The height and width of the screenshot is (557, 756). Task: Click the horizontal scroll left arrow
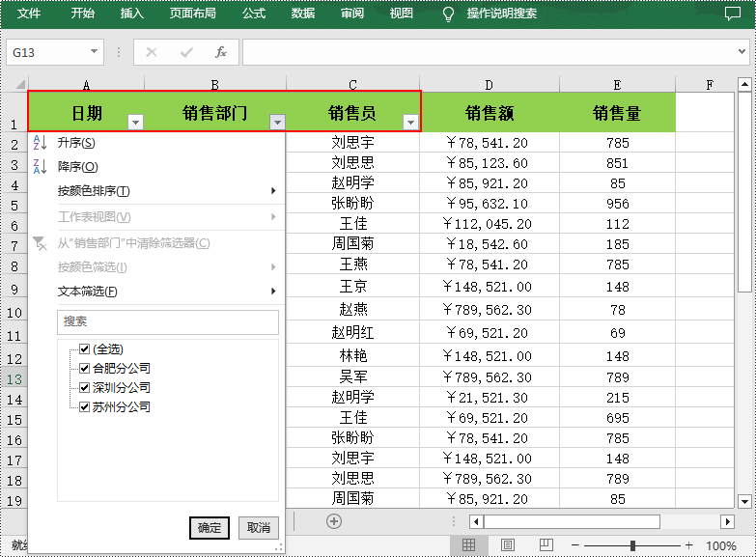point(476,522)
